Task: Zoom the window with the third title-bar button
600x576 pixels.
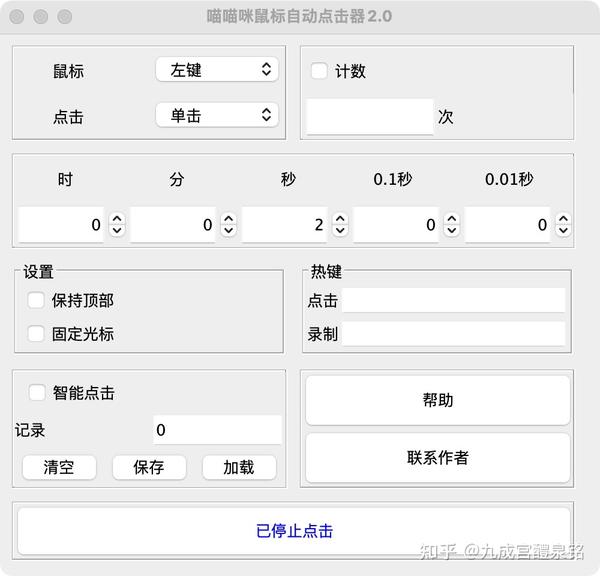Action: point(65,16)
